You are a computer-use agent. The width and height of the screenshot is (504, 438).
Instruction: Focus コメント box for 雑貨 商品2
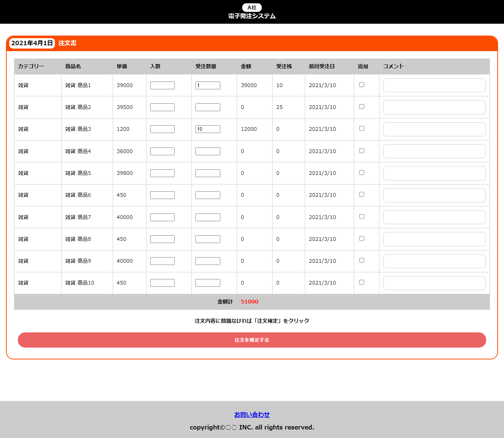click(x=434, y=107)
